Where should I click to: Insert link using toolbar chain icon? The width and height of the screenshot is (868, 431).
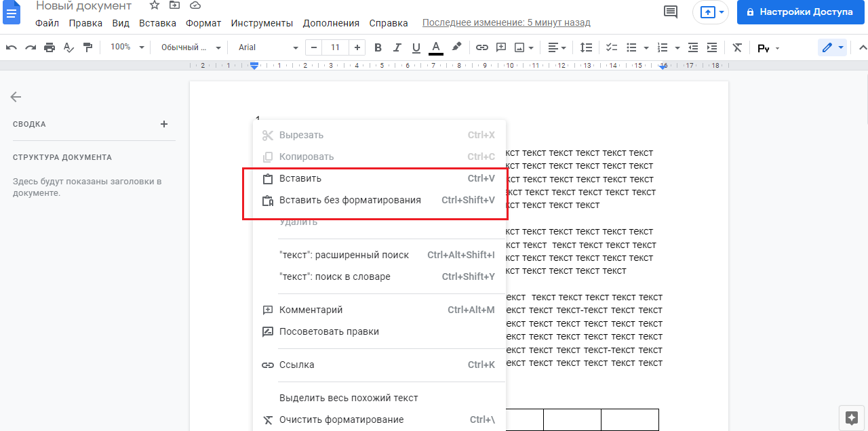tap(481, 47)
